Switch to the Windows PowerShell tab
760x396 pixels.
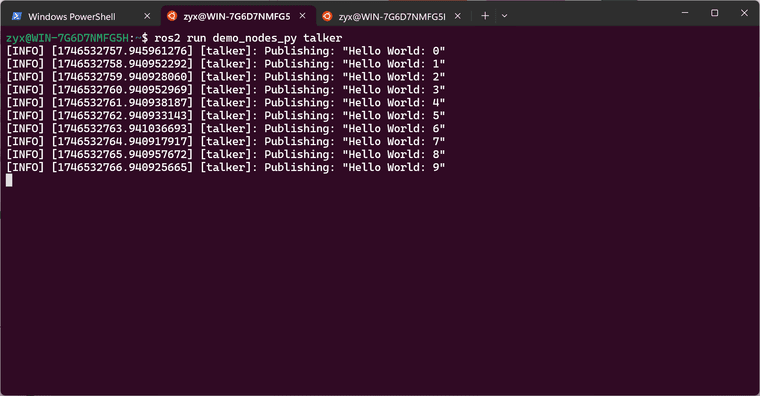[x=80, y=16]
